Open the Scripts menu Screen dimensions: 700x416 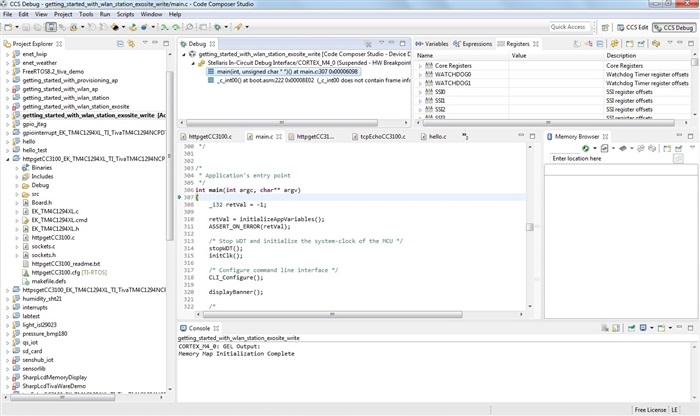coord(125,14)
